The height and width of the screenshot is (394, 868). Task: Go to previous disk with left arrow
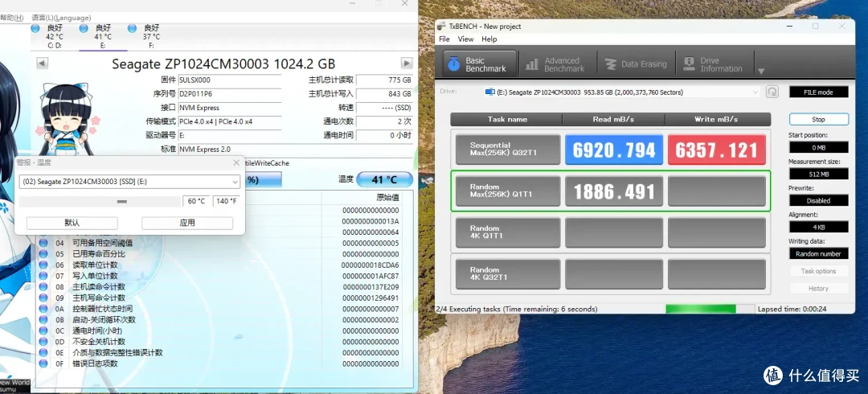click(x=42, y=64)
